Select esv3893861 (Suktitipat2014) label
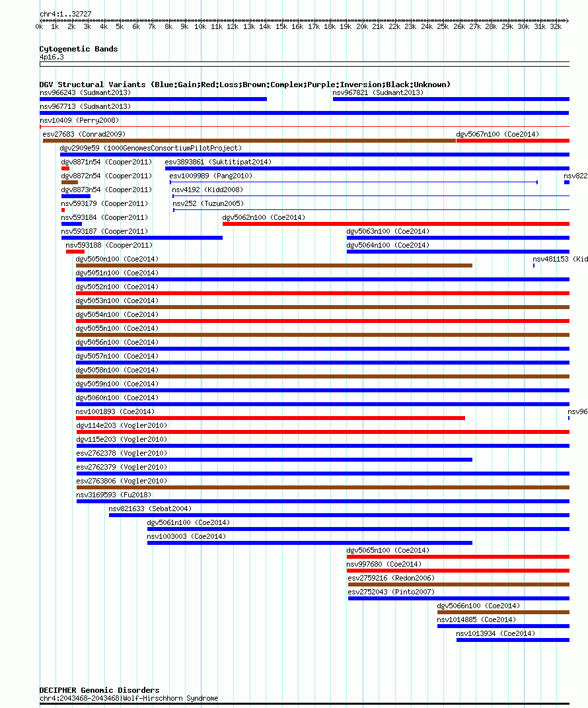588x708 pixels. tap(218, 162)
